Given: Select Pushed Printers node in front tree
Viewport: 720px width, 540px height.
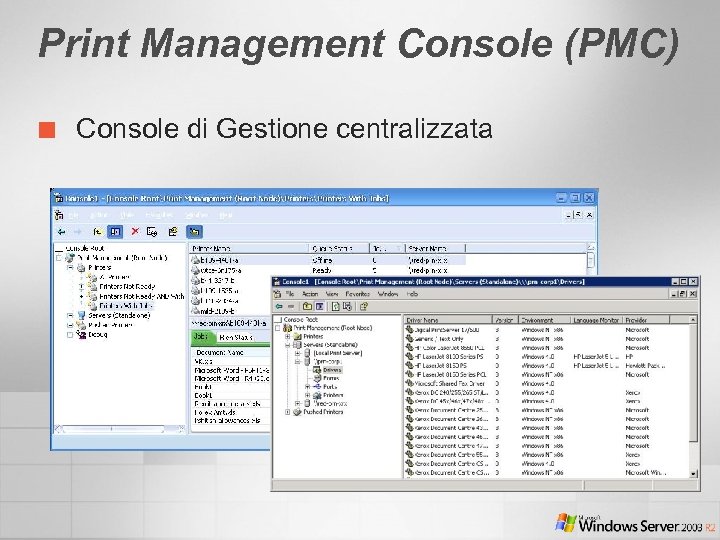Looking at the screenshot, I should pos(323,412).
